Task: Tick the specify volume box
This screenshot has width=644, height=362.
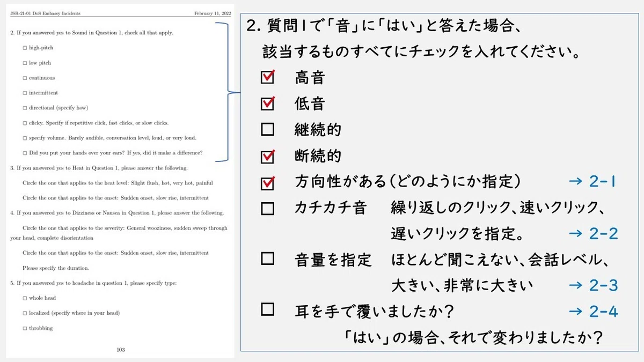Action: (25, 138)
